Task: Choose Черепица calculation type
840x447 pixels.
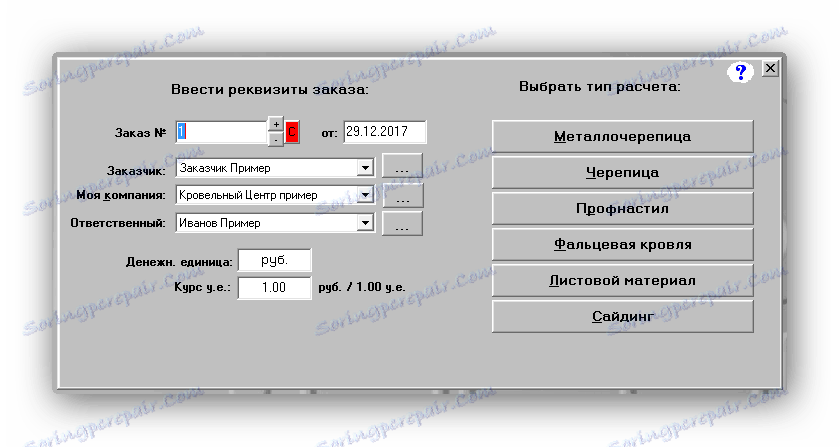Action: (622, 173)
